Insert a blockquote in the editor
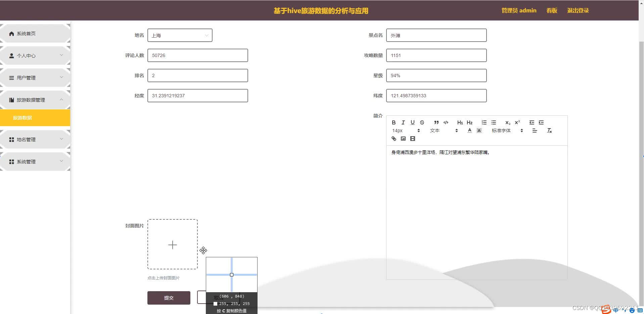644x314 pixels. [x=436, y=122]
